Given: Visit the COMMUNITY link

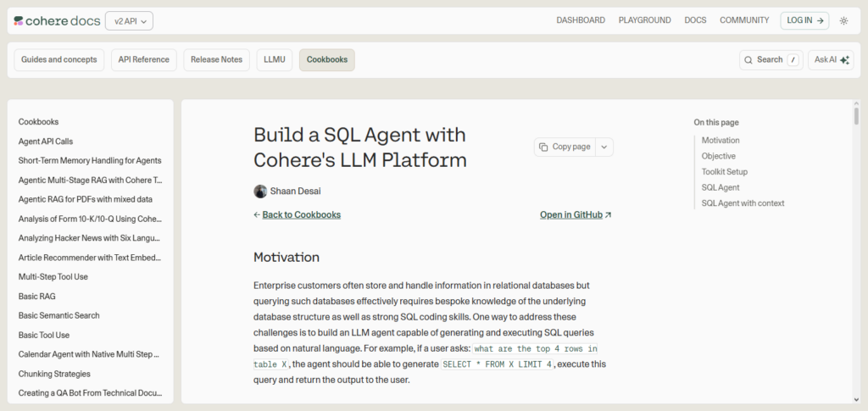Looking at the screenshot, I should pyautogui.click(x=744, y=20).
